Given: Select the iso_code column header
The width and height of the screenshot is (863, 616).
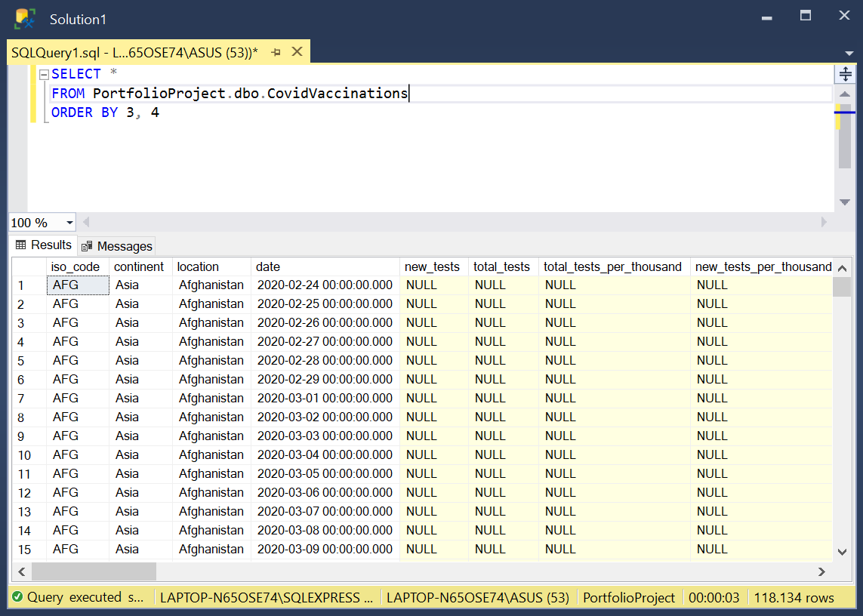Looking at the screenshot, I should click(x=78, y=267).
